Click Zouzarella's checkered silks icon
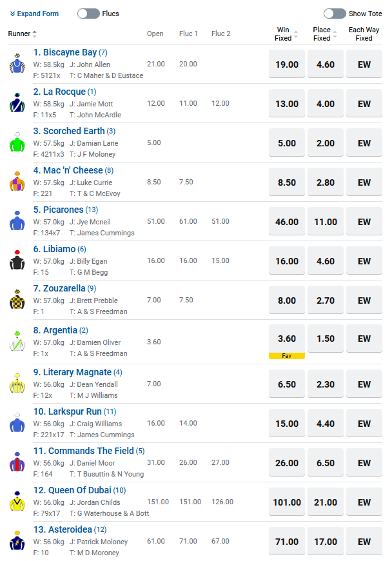 [x=17, y=300]
